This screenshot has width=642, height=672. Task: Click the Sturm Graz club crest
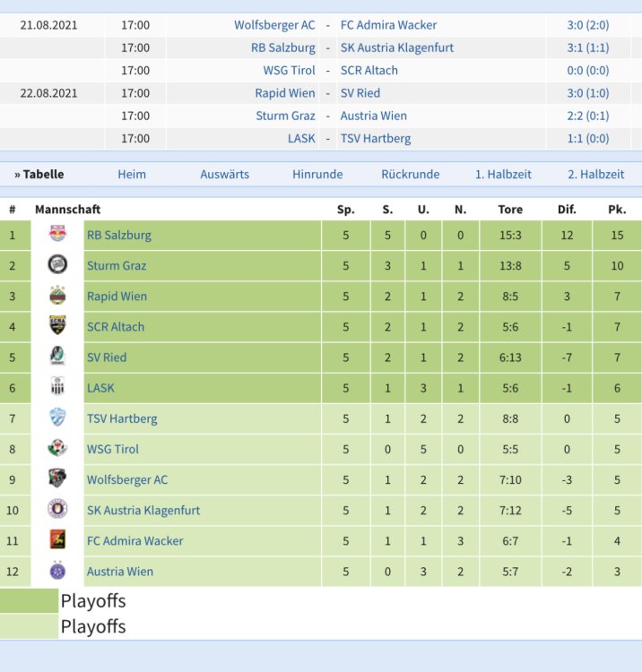click(x=57, y=265)
